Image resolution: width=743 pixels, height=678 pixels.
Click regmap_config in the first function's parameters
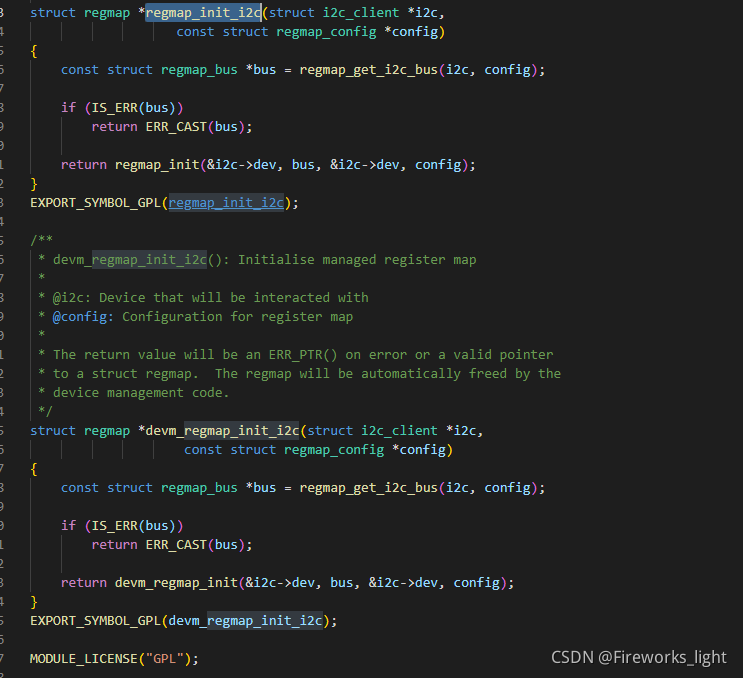(326, 32)
